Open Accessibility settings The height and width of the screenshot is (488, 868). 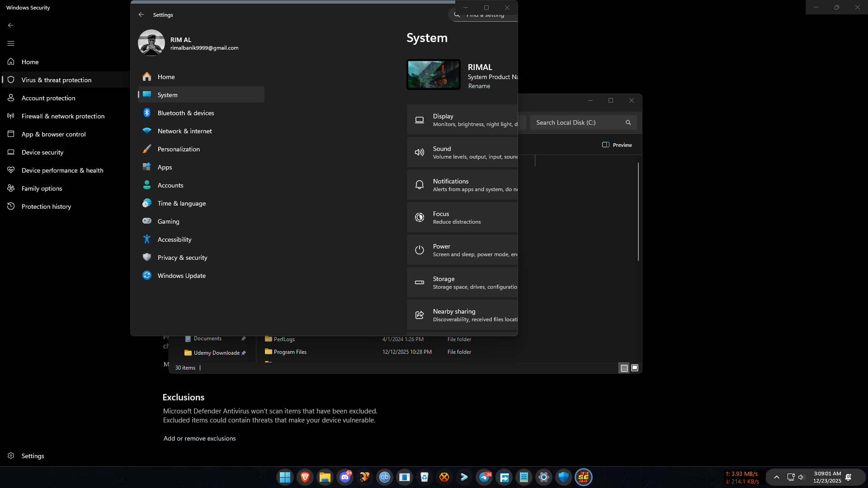coord(201,239)
